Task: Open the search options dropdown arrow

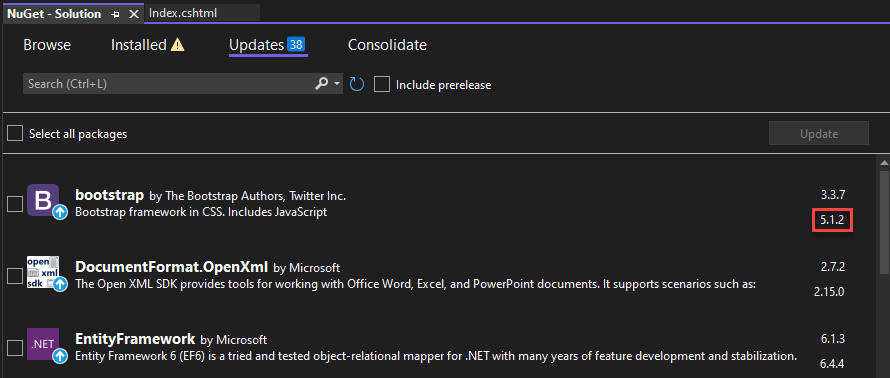Action: pos(337,84)
